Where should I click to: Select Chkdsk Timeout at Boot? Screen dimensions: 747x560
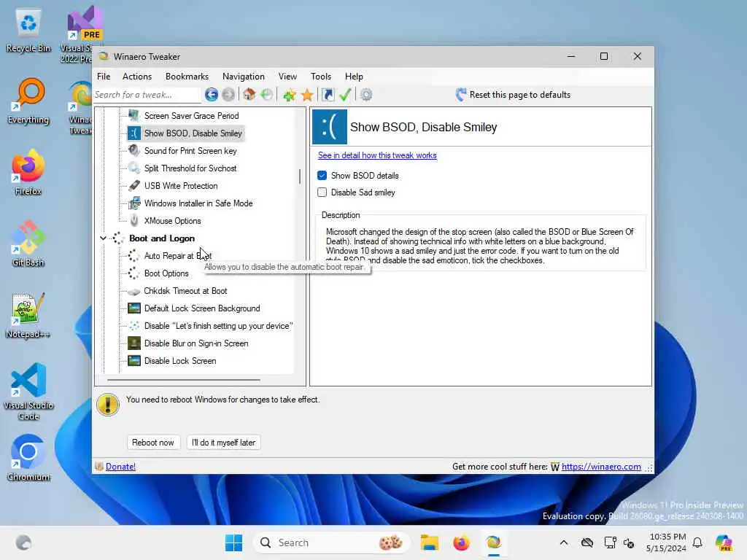185,291
